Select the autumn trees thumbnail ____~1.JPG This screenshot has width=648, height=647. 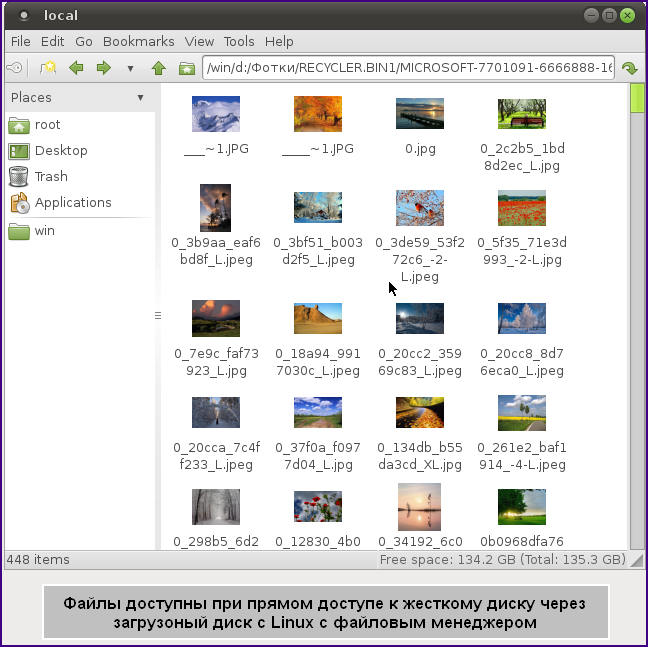coord(318,114)
